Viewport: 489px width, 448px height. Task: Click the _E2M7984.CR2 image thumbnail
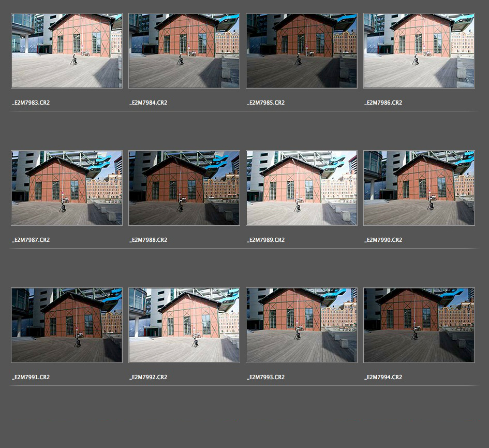[x=184, y=51]
